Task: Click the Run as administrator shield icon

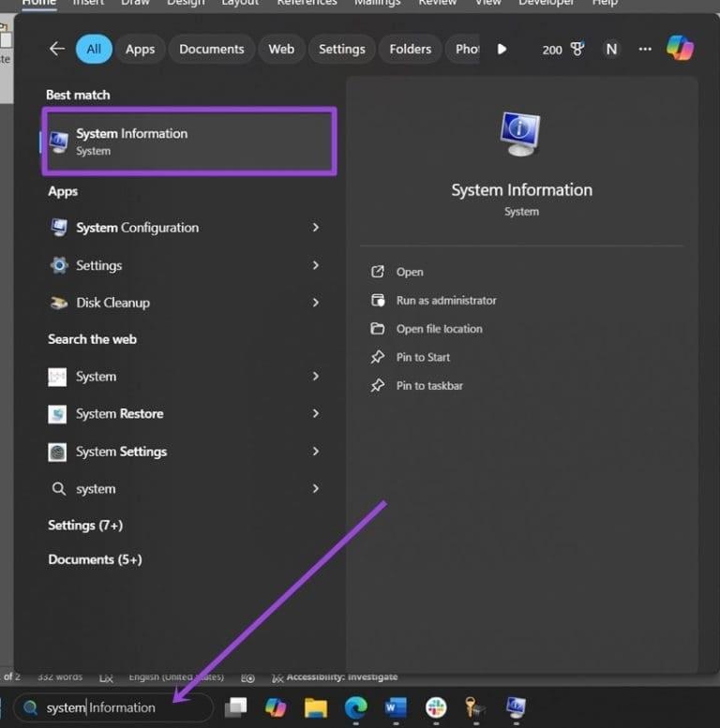Action: pyautogui.click(x=378, y=300)
